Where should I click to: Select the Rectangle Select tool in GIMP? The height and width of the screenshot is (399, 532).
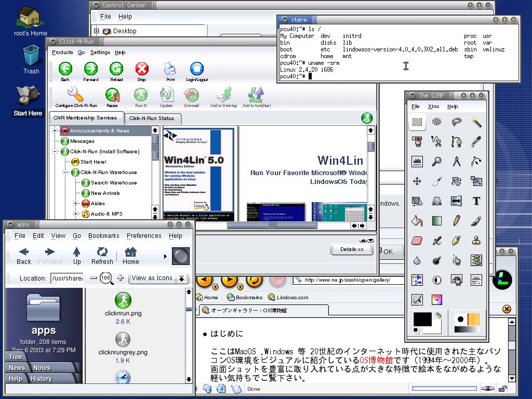click(417, 122)
